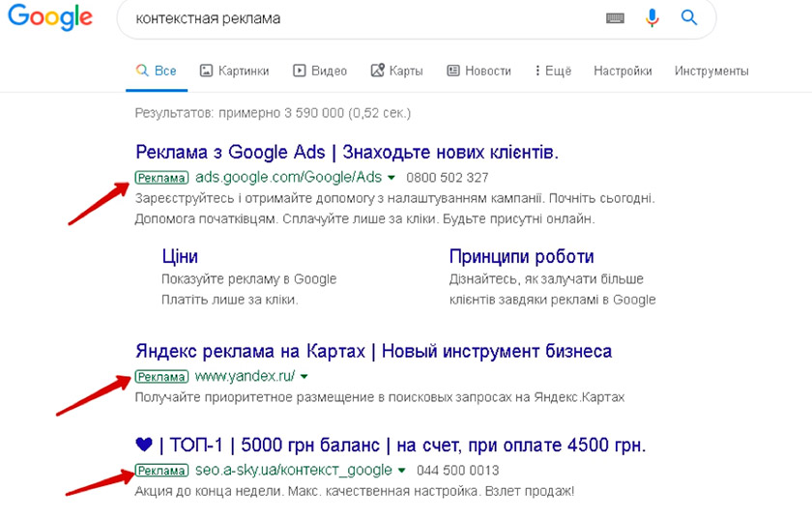812x519 pixels.
Task: Click the Реклама badge beside ads.google.com
Action: pos(161,178)
